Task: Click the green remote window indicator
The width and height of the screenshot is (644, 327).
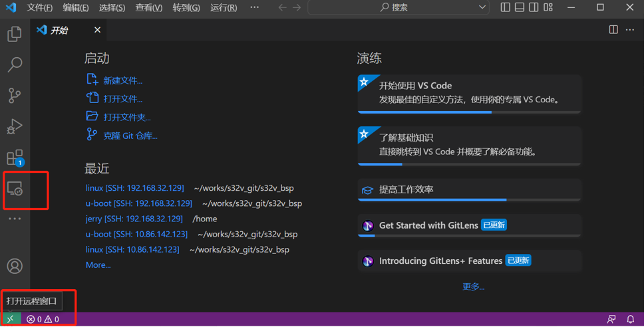Action: pyautogui.click(x=11, y=319)
